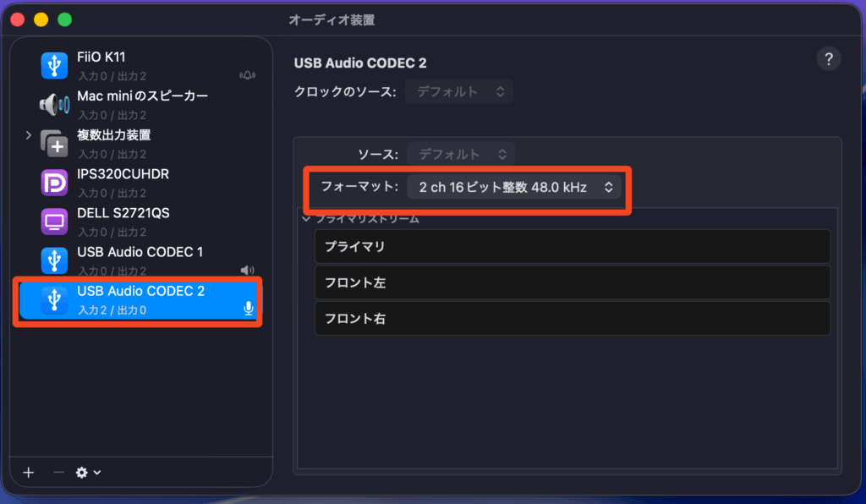Click the Mac mini speaker icon
The height and width of the screenshot is (504, 866).
click(x=54, y=104)
